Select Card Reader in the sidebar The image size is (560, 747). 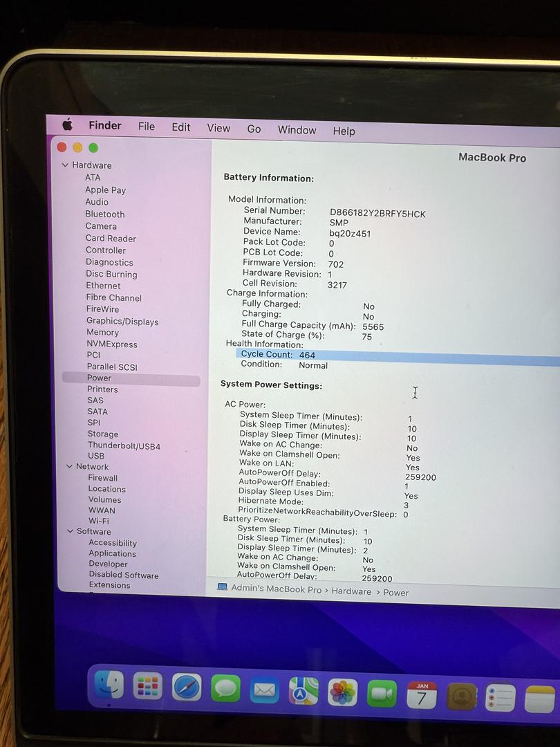111,238
